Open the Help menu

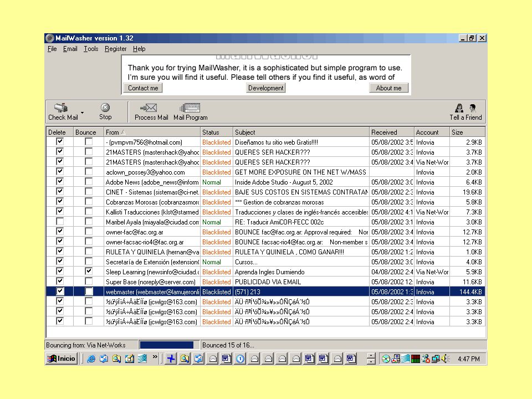click(139, 49)
